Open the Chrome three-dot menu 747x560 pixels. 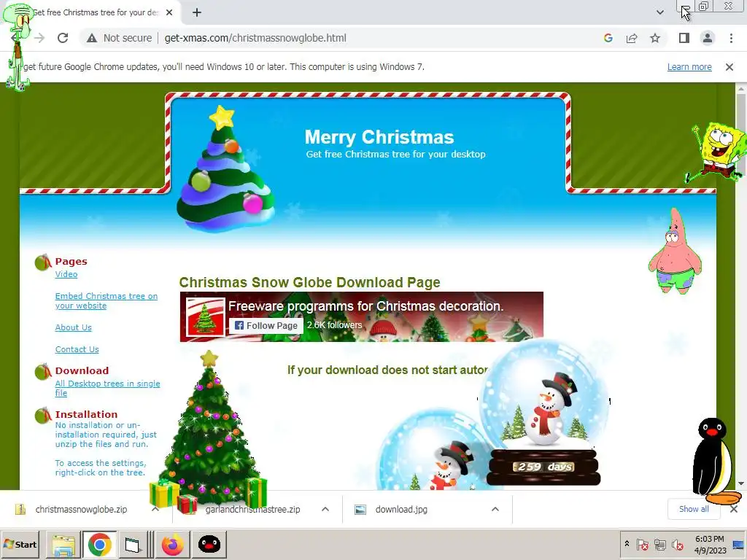(x=731, y=38)
